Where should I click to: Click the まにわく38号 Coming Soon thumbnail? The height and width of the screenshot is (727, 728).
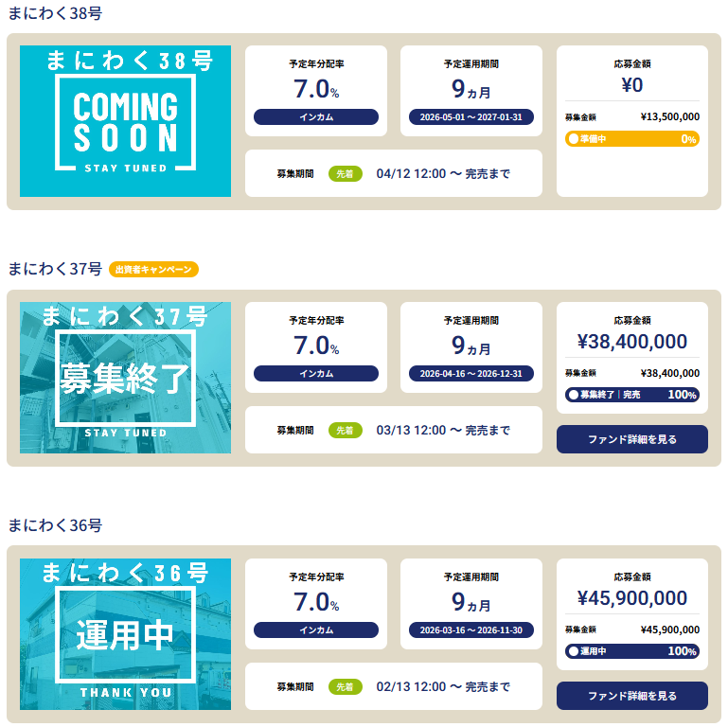(125, 121)
